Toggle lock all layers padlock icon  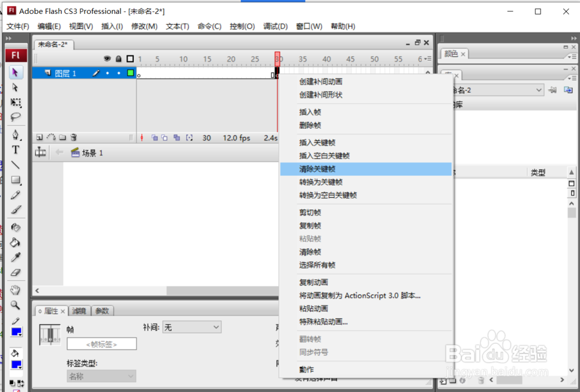tap(119, 59)
